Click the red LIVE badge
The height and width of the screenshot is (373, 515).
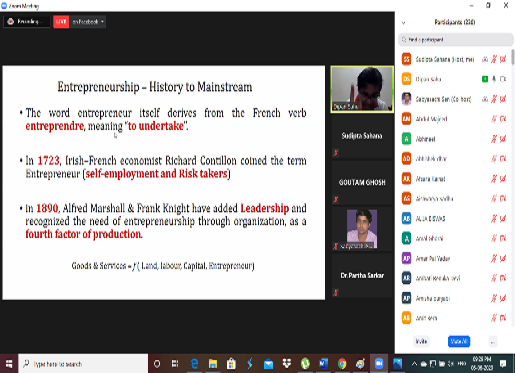(x=61, y=22)
